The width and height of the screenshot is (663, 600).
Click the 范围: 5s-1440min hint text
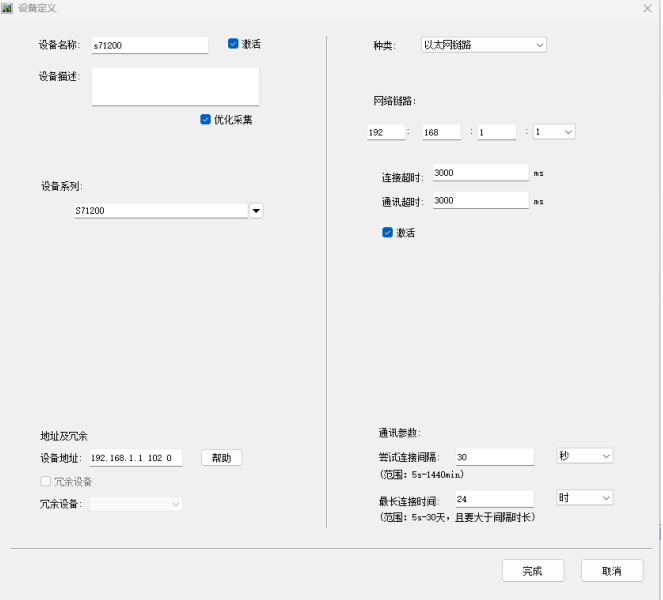(422, 474)
